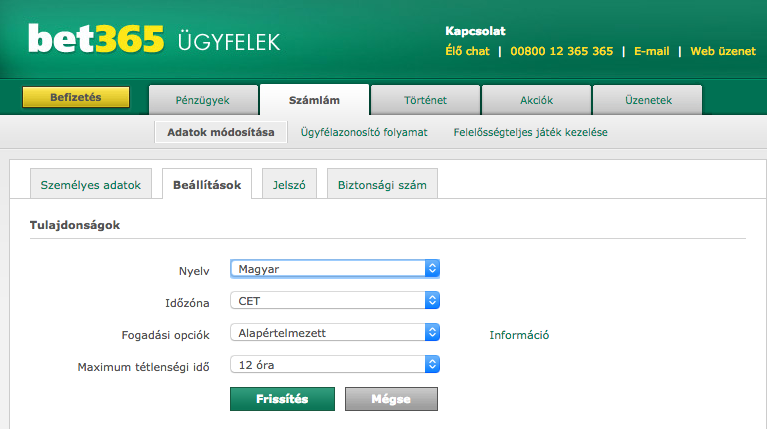Click the yellow Befizetés button
This screenshot has width=767, height=429.
76,98
